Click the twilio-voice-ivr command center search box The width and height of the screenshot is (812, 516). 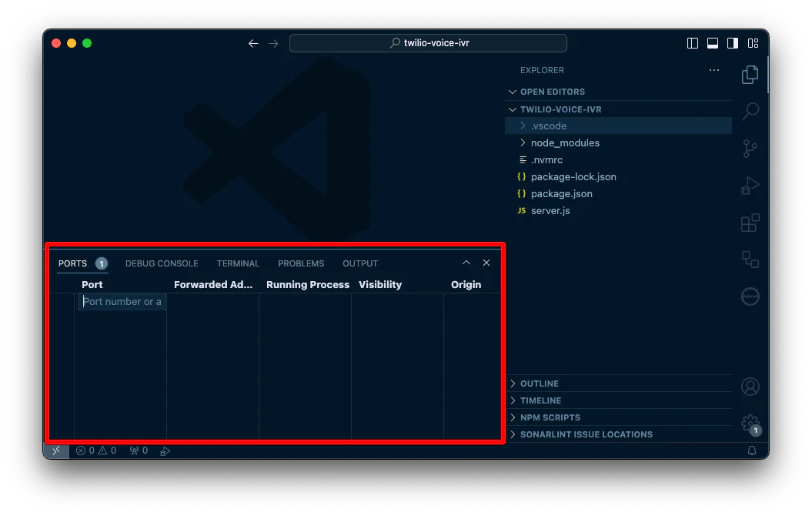[428, 43]
